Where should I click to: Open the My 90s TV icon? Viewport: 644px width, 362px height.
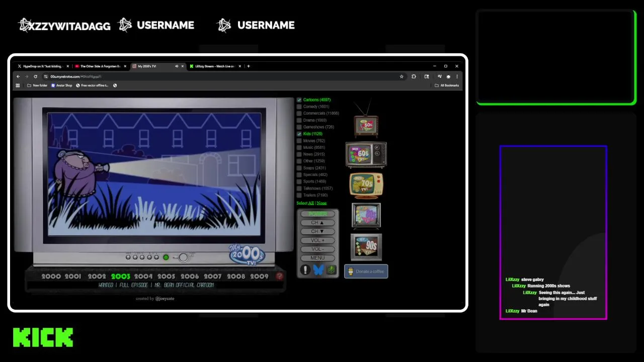coord(366,247)
